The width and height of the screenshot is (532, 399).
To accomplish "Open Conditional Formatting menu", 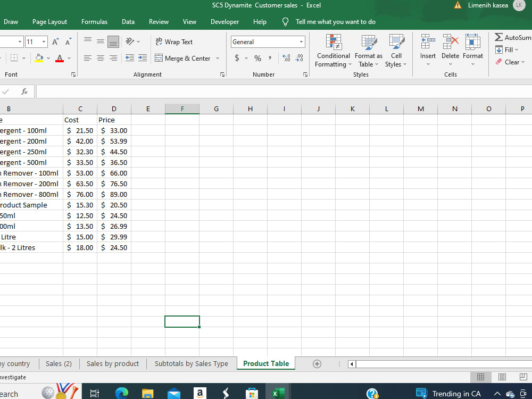I will (333, 51).
